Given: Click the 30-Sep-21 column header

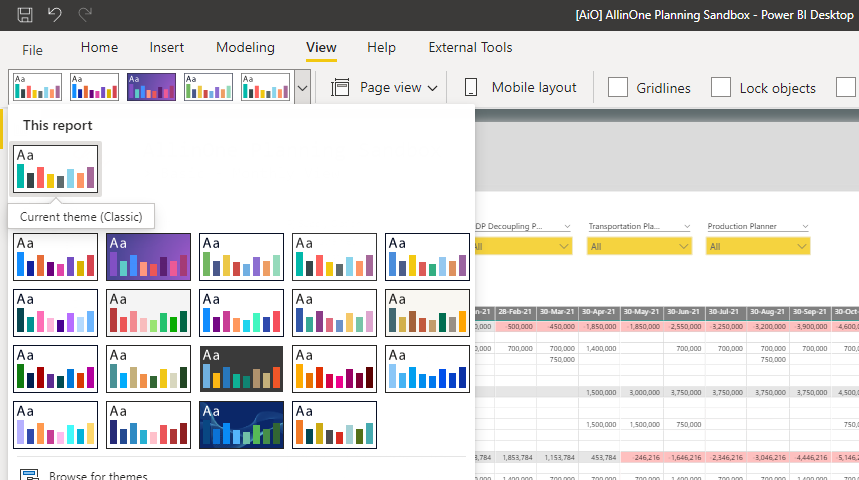Looking at the screenshot, I should (810, 312).
